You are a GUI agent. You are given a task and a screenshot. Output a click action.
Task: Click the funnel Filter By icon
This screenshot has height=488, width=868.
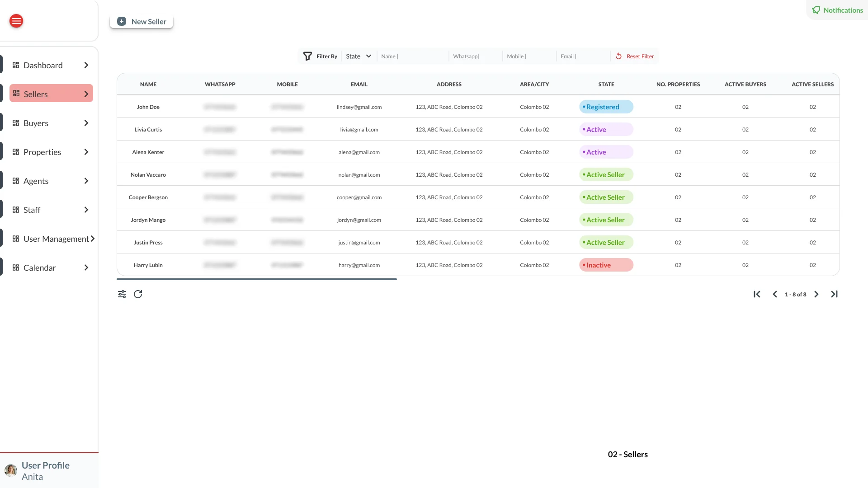(307, 56)
